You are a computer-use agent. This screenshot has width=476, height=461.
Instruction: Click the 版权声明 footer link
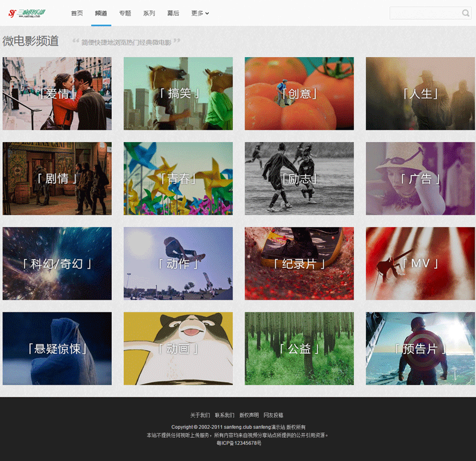249,415
